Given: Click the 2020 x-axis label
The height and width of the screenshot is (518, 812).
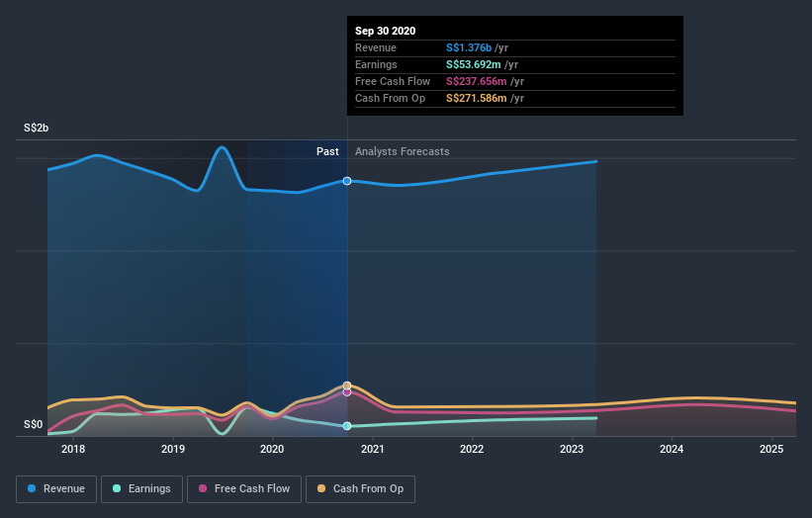Looking at the screenshot, I should [272, 449].
